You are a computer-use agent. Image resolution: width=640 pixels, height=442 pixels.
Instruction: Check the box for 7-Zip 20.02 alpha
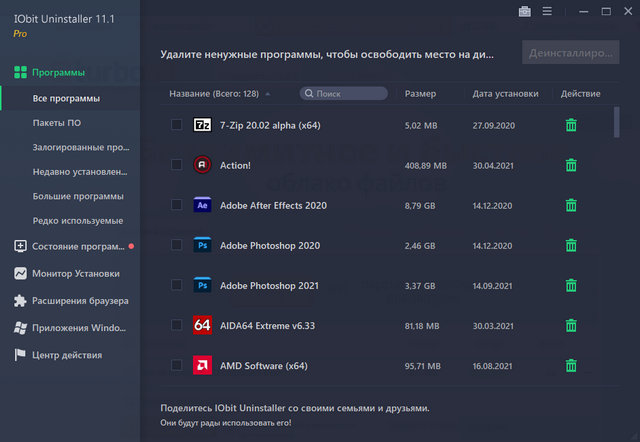pyautogui.click(x=176, y=125)
